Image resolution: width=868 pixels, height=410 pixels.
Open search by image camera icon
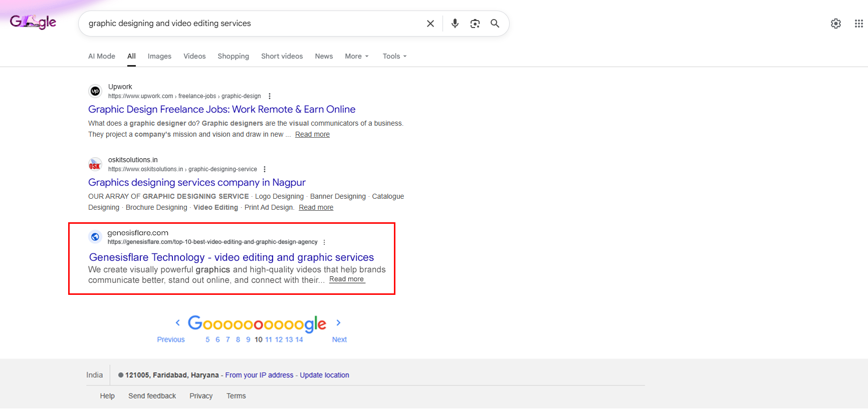tap(475, 24)
